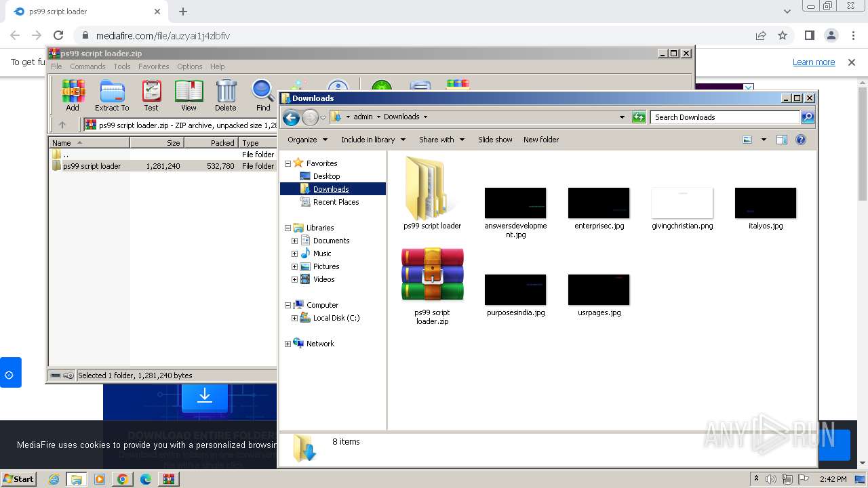868x488 pixels.
Task: Select ps99 script loader.zip archive file
Action: coord(432,286)
